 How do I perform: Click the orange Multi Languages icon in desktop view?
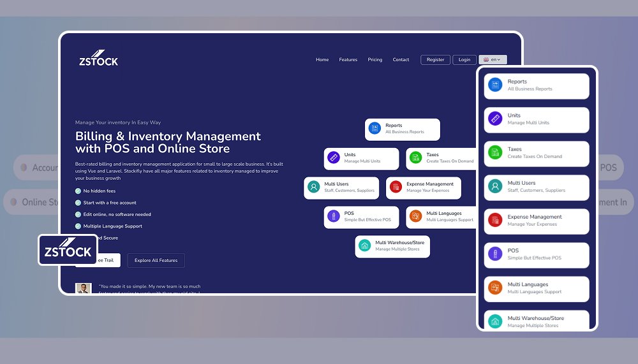pyautogui.click(x=415, y=217)
